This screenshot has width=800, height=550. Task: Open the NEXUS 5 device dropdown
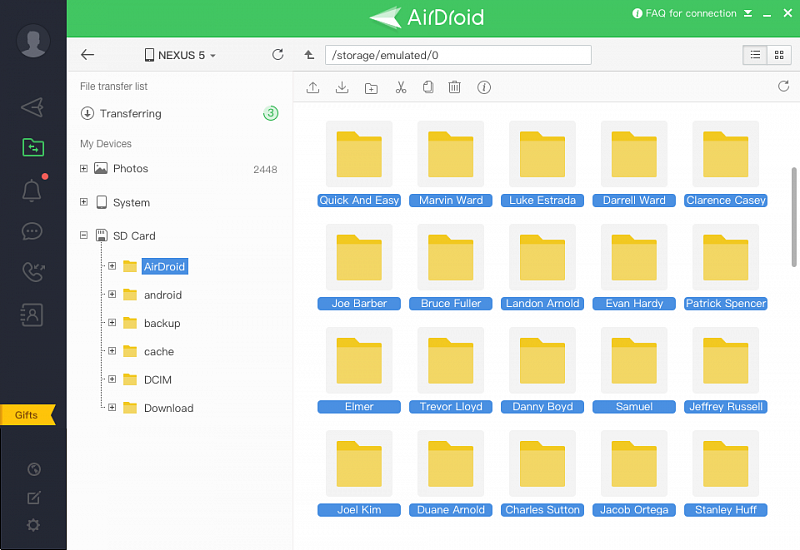tap(180, 55)
